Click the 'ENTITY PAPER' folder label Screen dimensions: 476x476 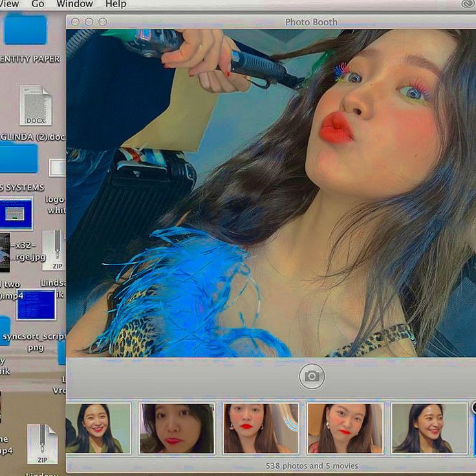[30, 59]
